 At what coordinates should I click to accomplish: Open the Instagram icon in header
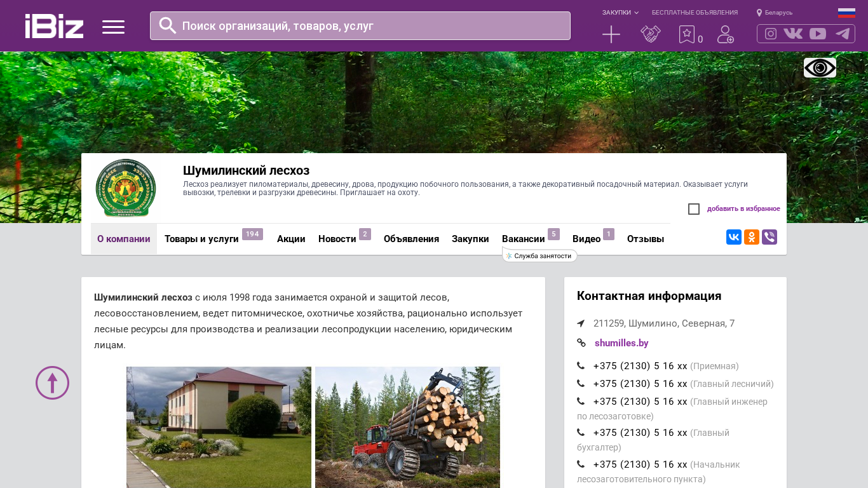coord(771,34)
